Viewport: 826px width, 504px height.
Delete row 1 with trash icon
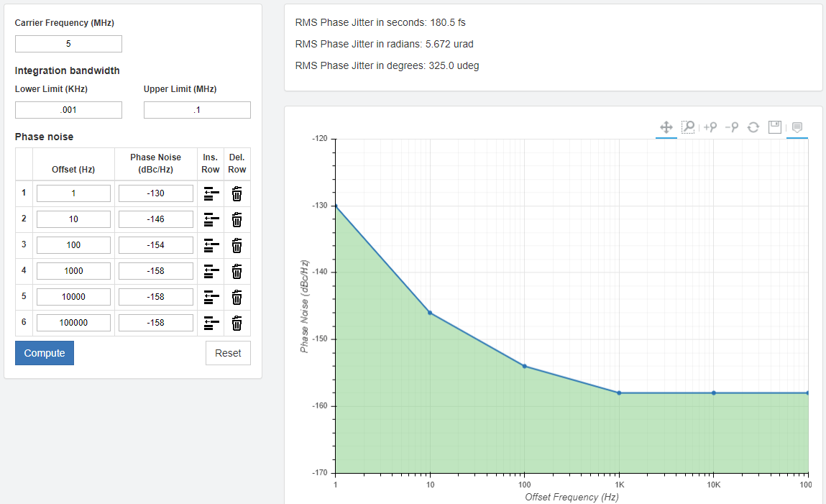pyautogui.click(x=237, y=194)
